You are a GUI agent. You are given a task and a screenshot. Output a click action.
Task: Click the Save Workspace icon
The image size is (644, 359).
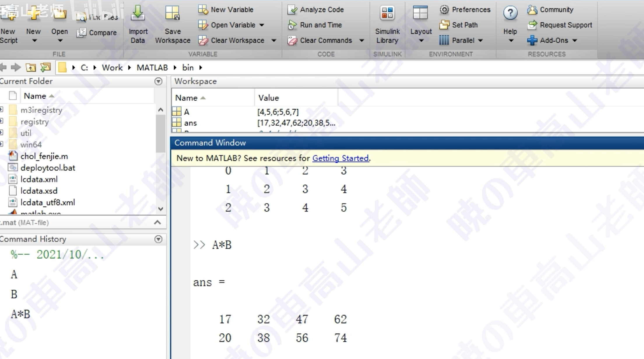pos(172,13)
